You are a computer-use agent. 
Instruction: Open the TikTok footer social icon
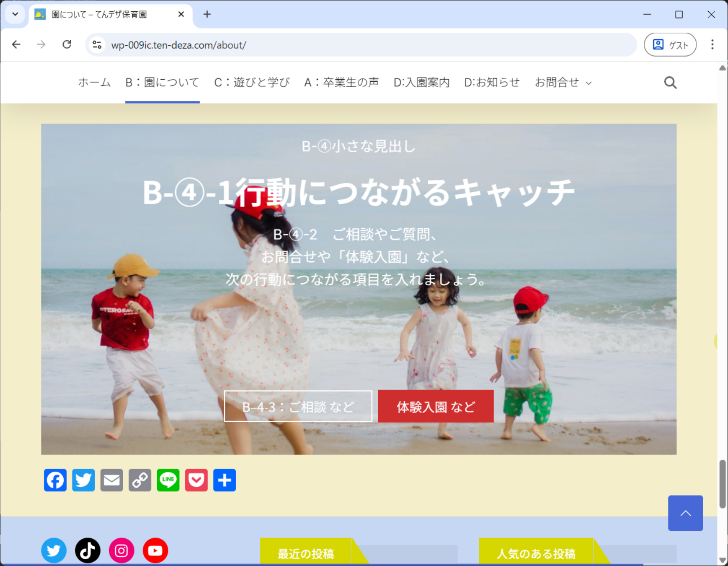click(x=88, y=550)
